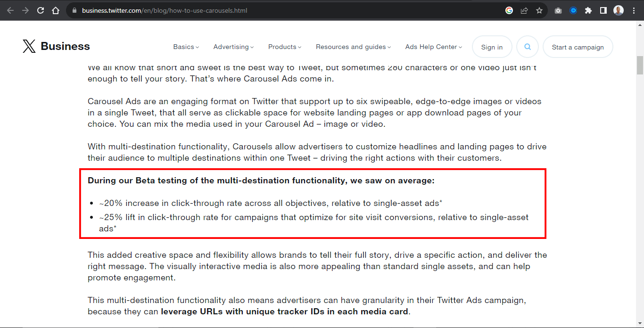Viewport: 644px width, 328px height.
Task: Expand the Basics dropdown menu
Action: [186, 47]
